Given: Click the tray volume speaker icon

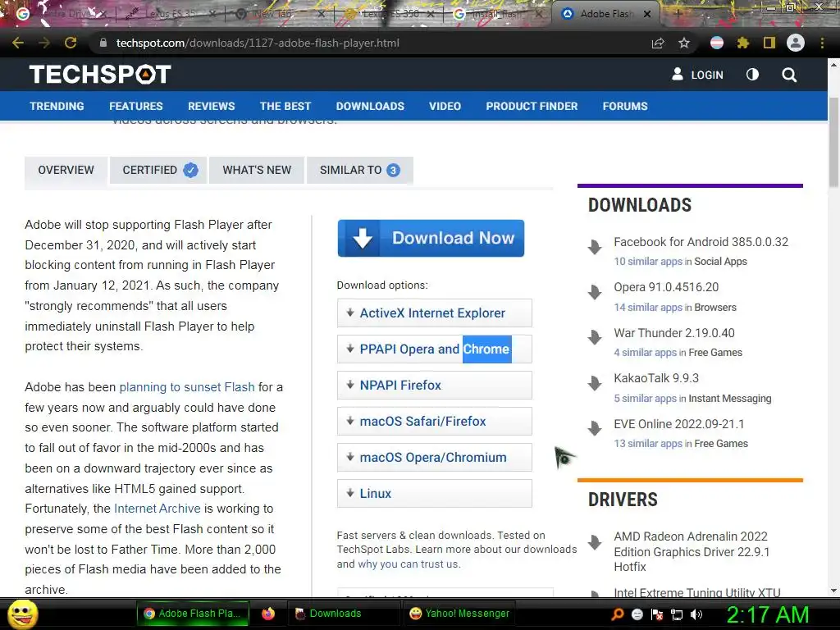Looking at the screenshot, I should 696,614.
